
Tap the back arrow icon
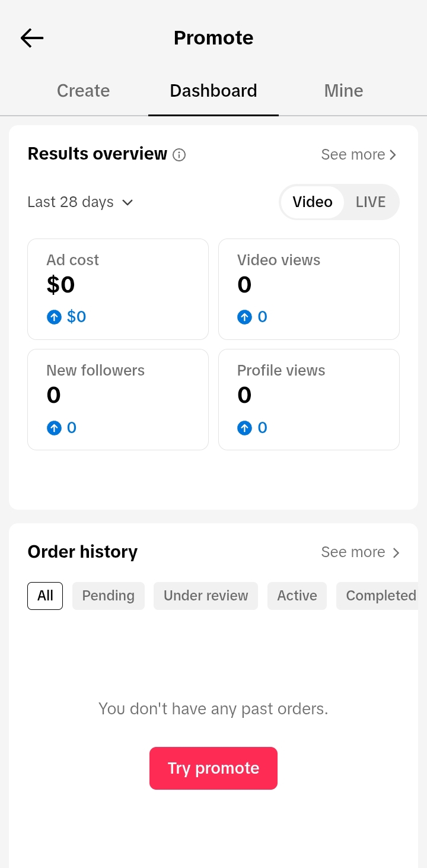tap(32, 38)
